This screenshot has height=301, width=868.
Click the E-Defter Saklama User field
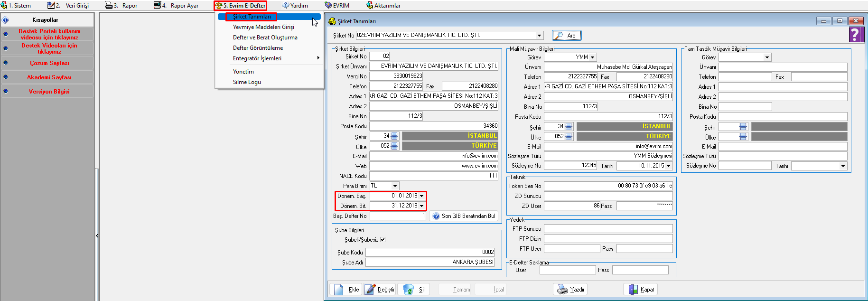pyautogui.click(x=568, y=270)
